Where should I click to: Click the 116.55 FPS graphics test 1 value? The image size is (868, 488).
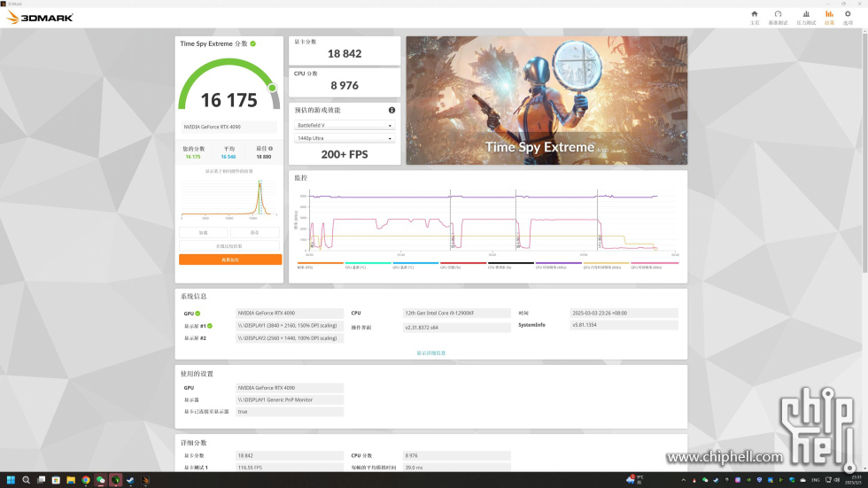click(x=290, y=468)
